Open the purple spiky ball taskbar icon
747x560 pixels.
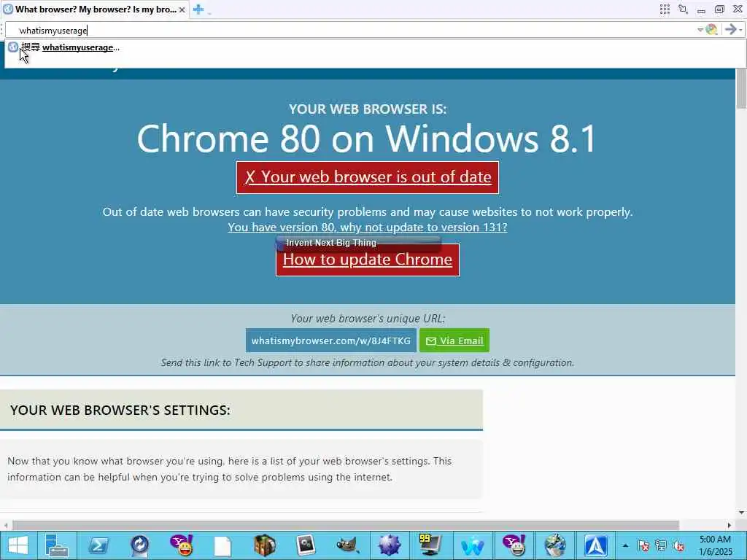click(389, 545)
